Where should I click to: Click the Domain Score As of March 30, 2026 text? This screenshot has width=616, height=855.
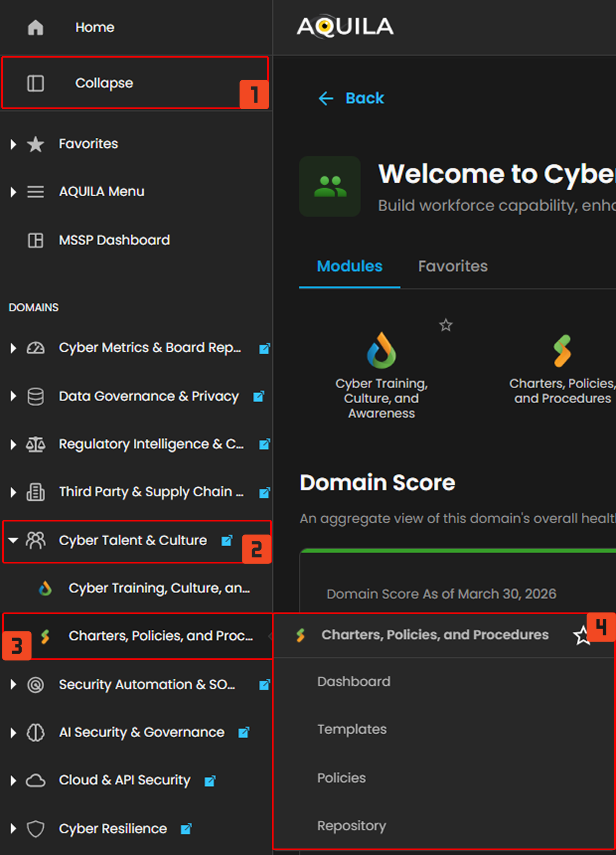click(441, 594)
